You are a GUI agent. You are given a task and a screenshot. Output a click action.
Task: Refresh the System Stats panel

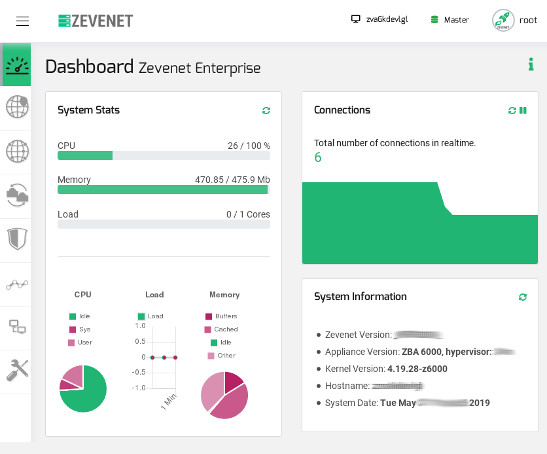266,110
